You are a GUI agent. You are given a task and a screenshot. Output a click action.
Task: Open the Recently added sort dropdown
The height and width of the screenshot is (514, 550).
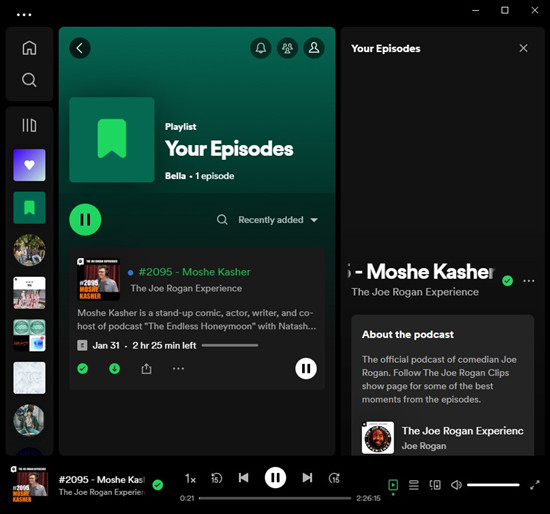pyautogui.click(x=278, y=220)
